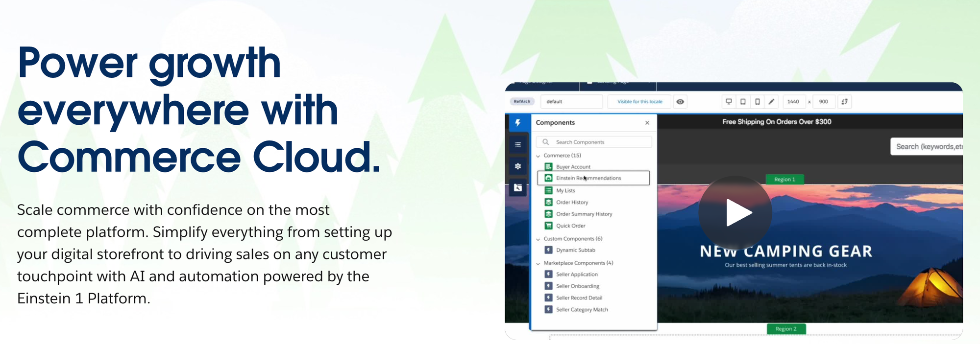Click the 'Power growth everywhere' page heading
The height and width of the screenshot is (344, 980).
click(x=198, y=110)
